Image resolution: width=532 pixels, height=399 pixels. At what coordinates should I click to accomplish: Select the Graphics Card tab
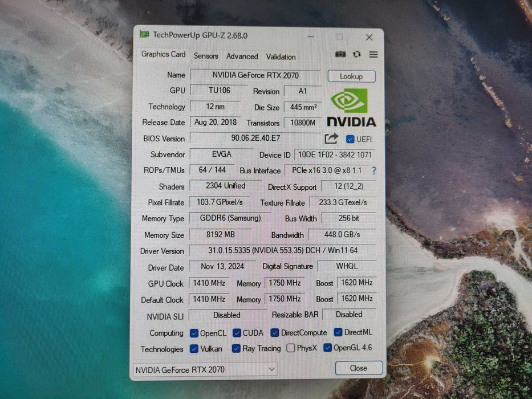(x=163, y=54)
